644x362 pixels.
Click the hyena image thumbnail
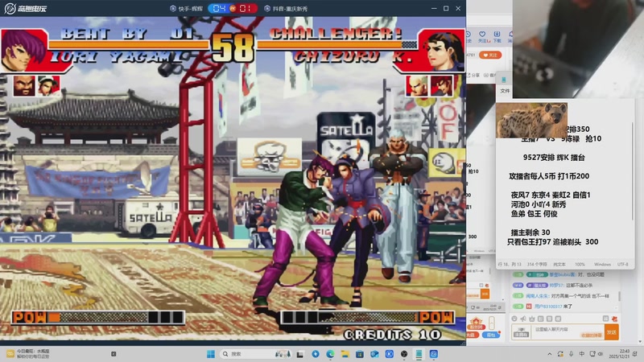[531, 120]
